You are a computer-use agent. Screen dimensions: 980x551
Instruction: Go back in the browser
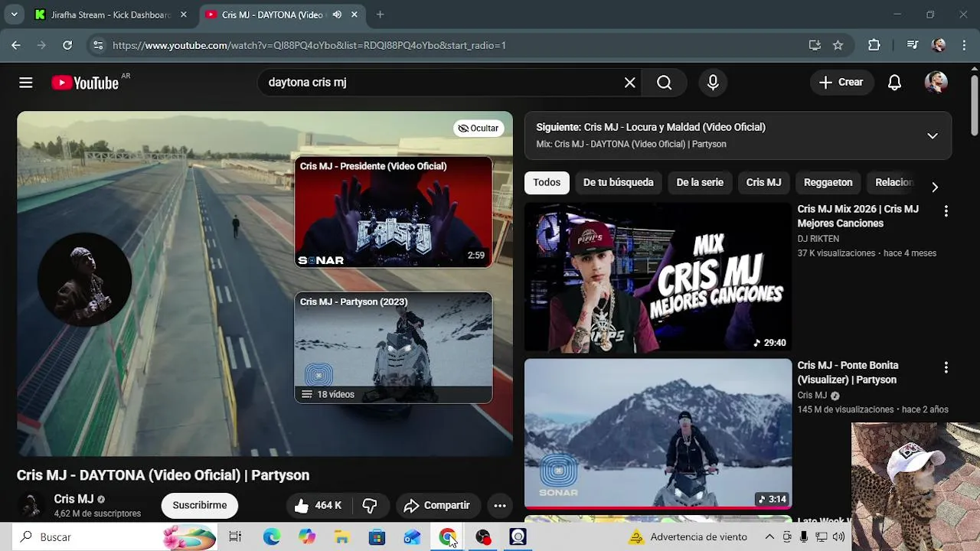16,45
